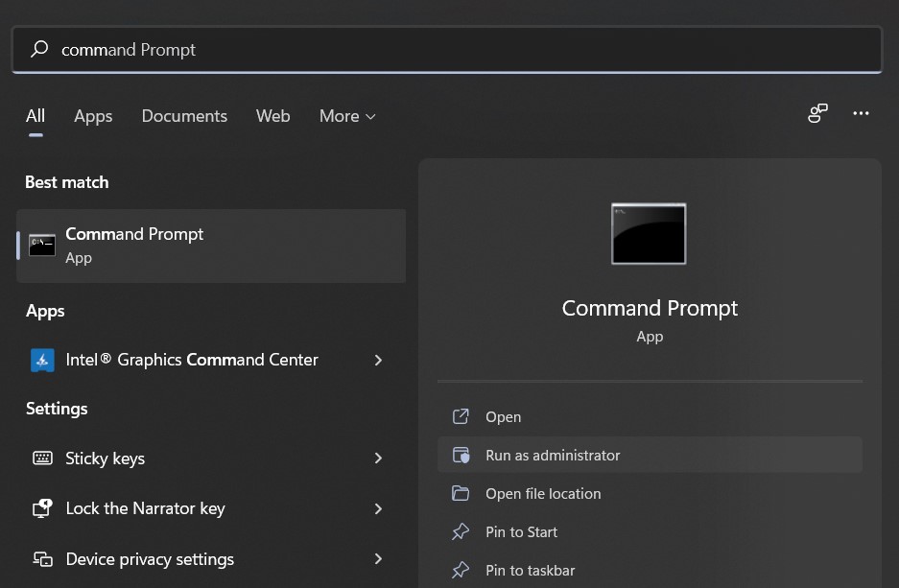Expand Intel Graphics Command Center chevron
The image size is (899, 588).
[378, 360]
